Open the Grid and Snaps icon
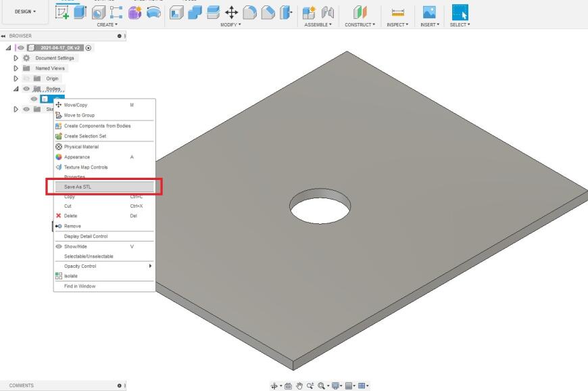Viewport: 588px width, 391px height. coord(349,386)
